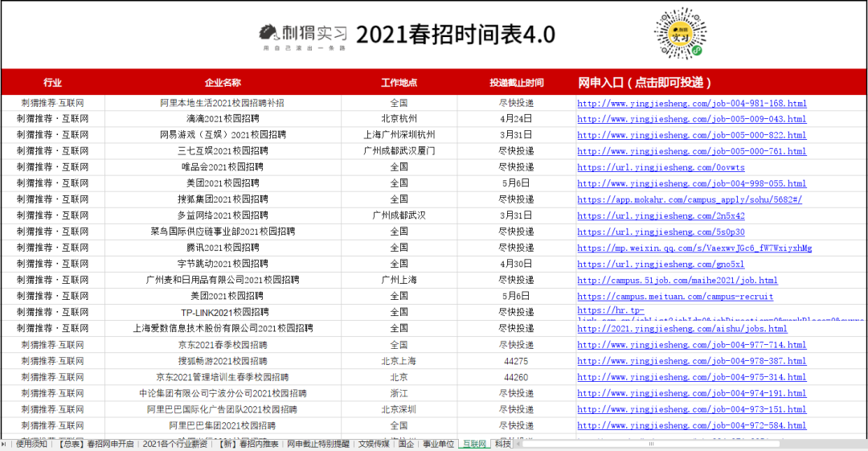Open job-004-998-055 link in first 美团 row
Image resolution: width=868 pixels, height=451 pixels.
coord(691,182)
